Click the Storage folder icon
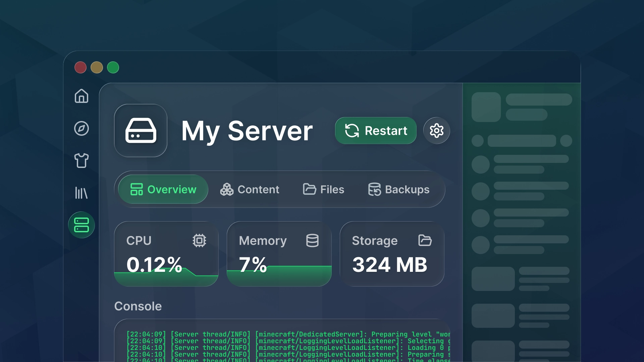The width and height of the screenshot is (644, 362). 425,240
